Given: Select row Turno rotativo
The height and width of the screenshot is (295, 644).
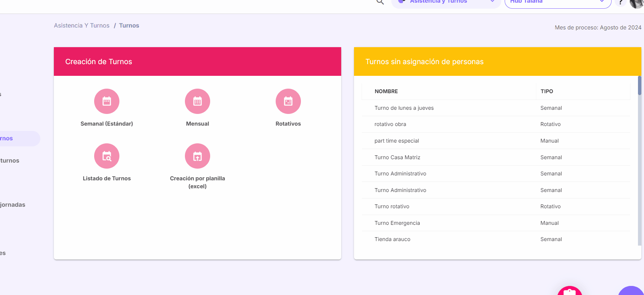Looking at the screenshot, I should [496, 206].
